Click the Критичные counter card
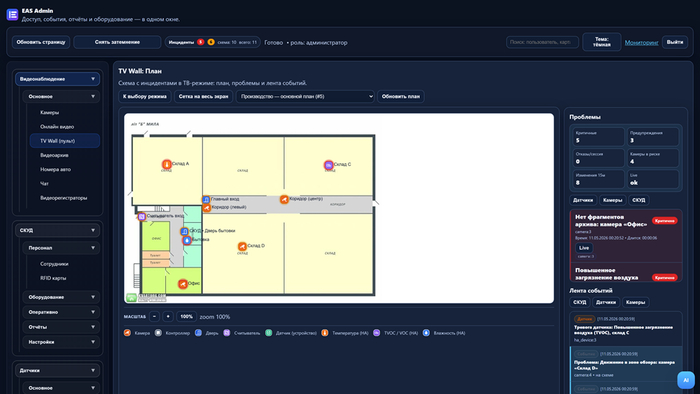 pos(598,137)
